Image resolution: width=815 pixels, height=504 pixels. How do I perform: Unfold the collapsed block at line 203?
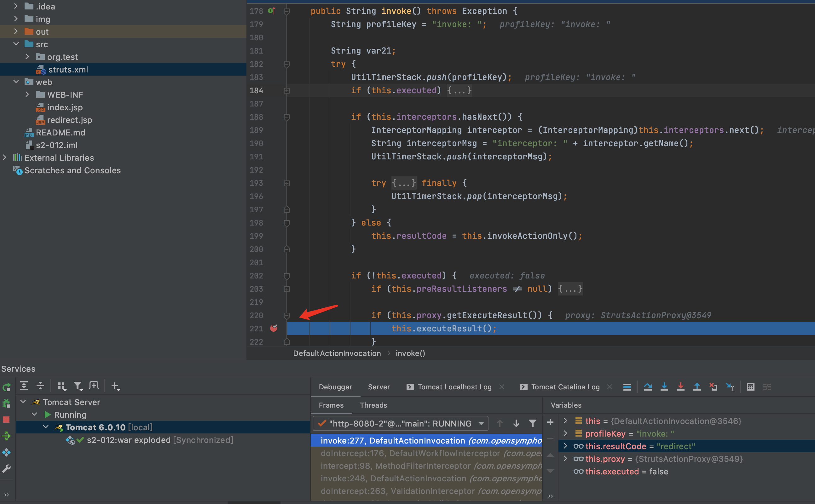[287, 289]
